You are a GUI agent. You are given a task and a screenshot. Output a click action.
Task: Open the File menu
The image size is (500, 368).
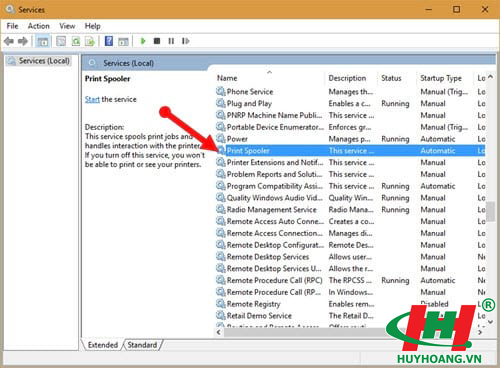(x=12, y=26)
